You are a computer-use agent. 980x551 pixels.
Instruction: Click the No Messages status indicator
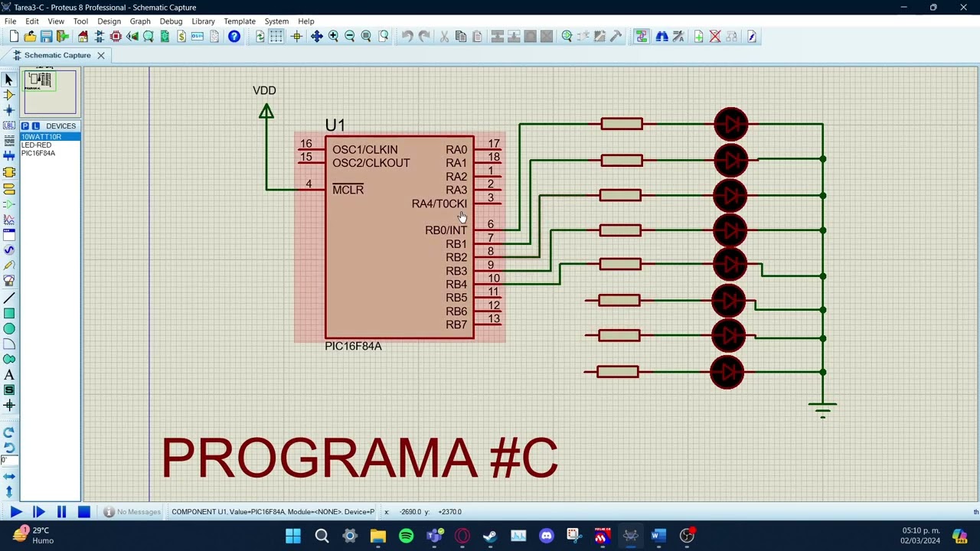pos(132,512)
